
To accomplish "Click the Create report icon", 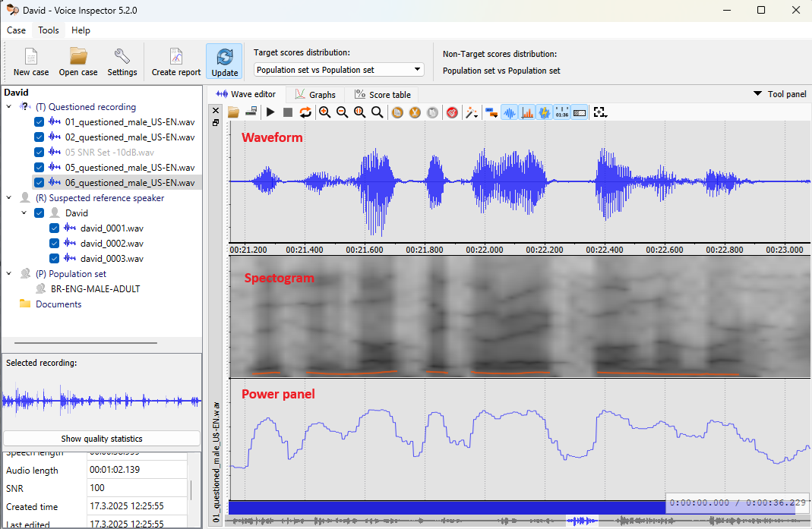I will click(x=176, y=56).
